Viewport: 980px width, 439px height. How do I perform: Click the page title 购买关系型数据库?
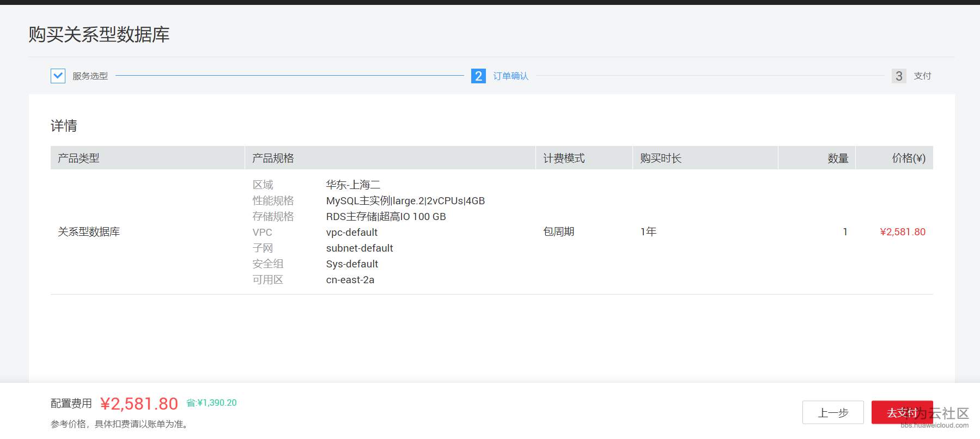pyautogui.click(x=99, y=34)
